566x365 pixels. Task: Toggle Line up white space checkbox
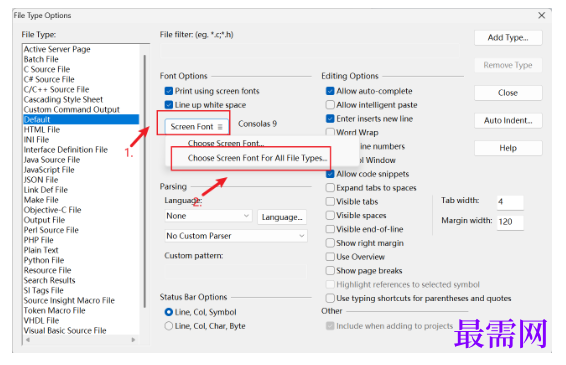coord(169,105)
